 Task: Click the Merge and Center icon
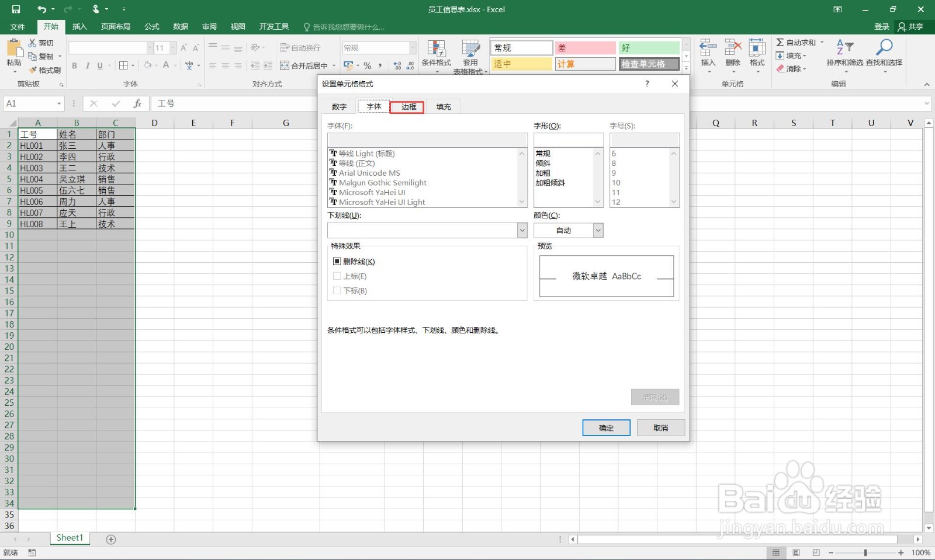click(285, 65)
